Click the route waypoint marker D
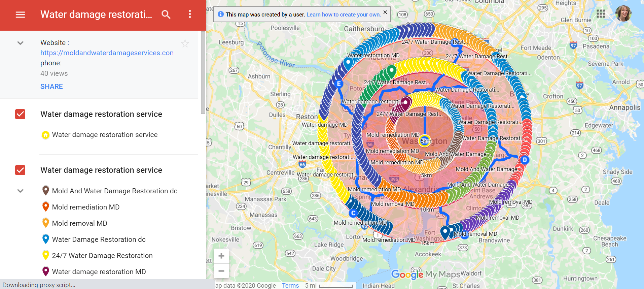This screenshot has width=644, height=289. click(x=525, y=160)
